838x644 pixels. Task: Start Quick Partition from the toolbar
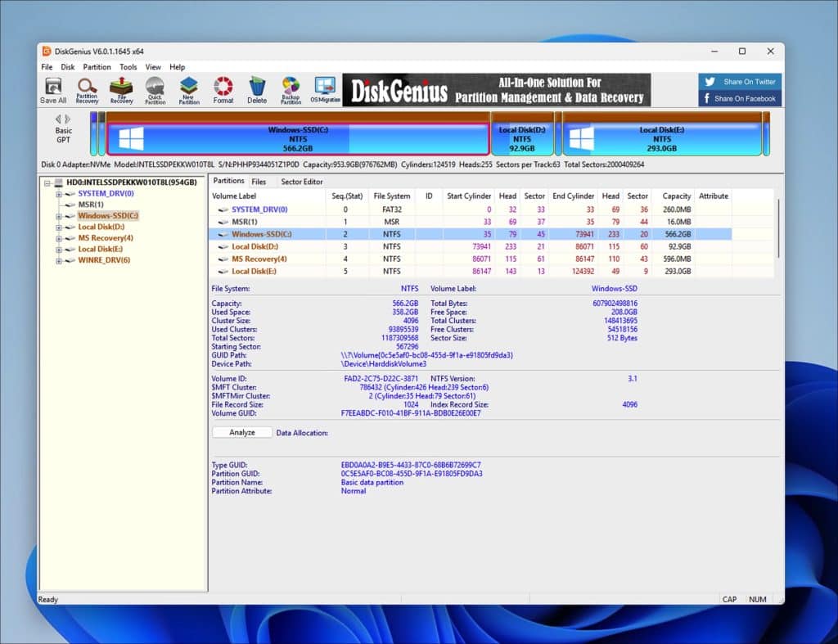(155, 90)
